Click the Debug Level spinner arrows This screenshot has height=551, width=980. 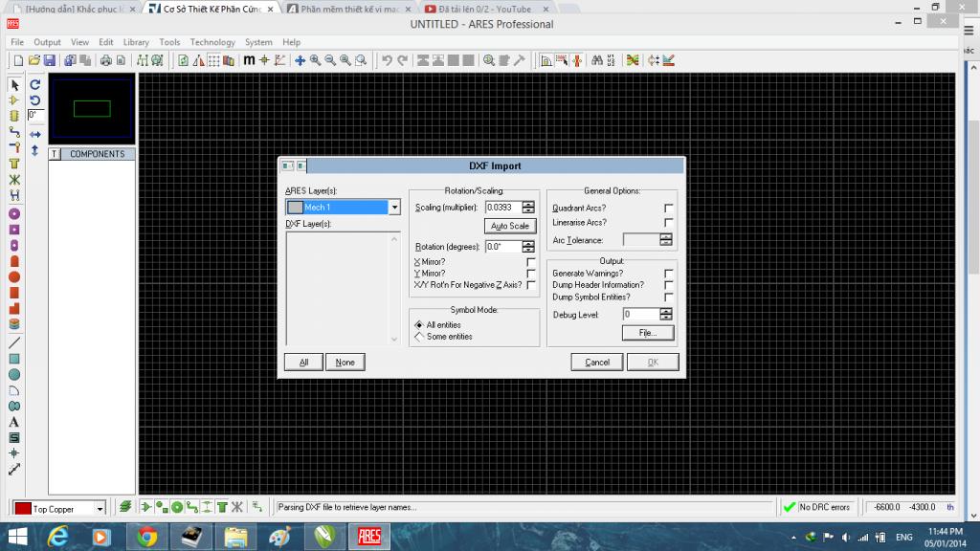[x=666, y=314]
